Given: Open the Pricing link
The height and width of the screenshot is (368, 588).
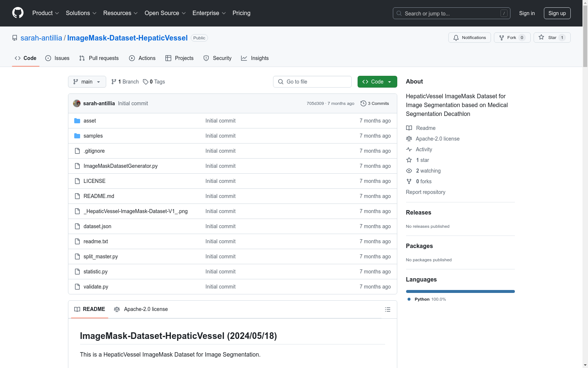Looking at the screenshot, I should click(241, 13).
